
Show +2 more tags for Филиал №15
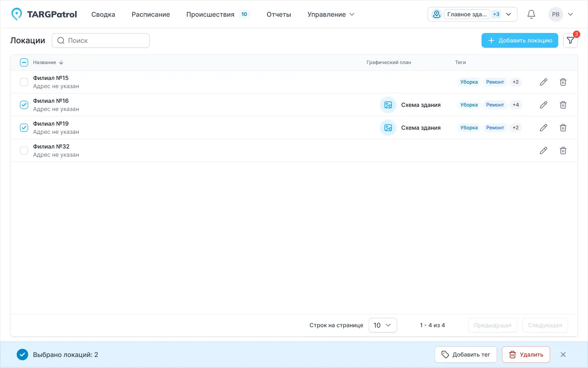click(516, 82)
